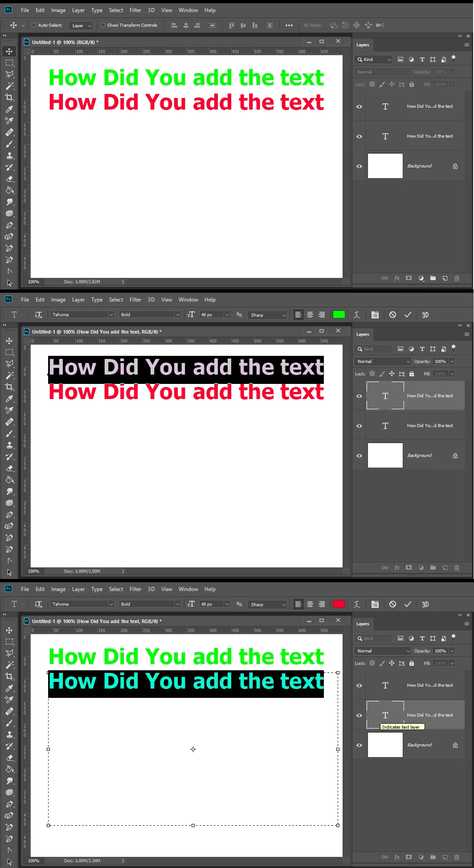
Task: Click Lock all padlock icon in middle window Layers panel
Action: 411,374
